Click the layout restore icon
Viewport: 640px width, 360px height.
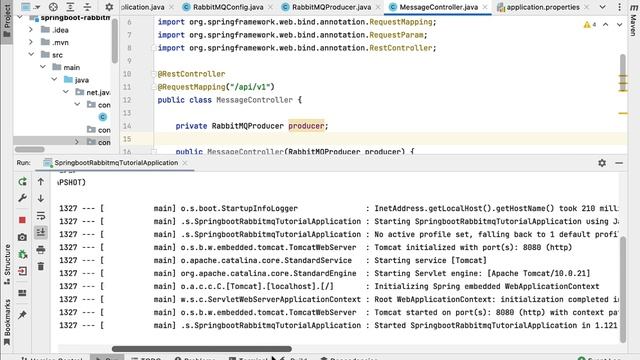click(22, 293)
